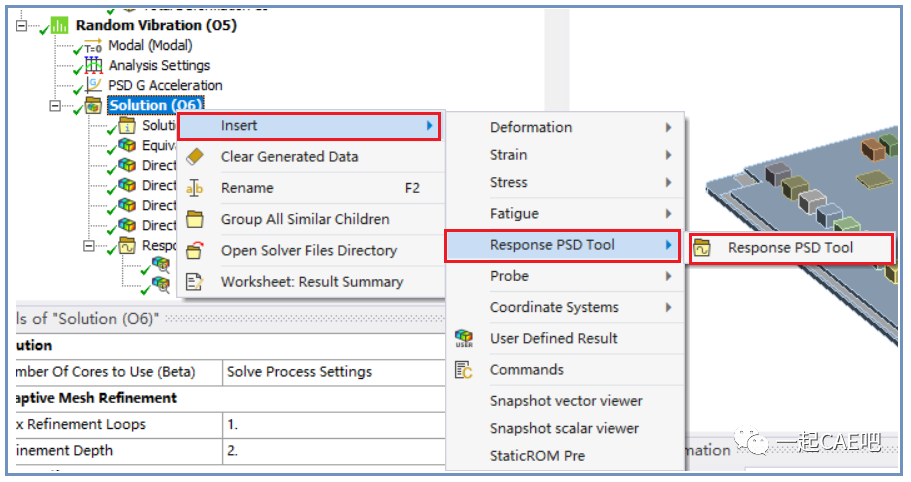Click the Clear Generated Data eraser icon
This screenshot has width=911, height=482.
pyautogui.click(x=195, y=156)
